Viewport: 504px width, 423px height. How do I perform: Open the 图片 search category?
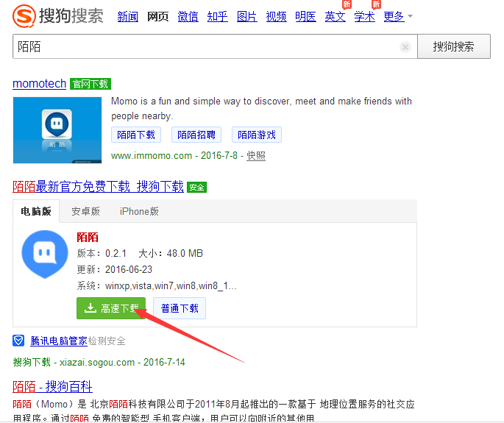tap(247, 16)
